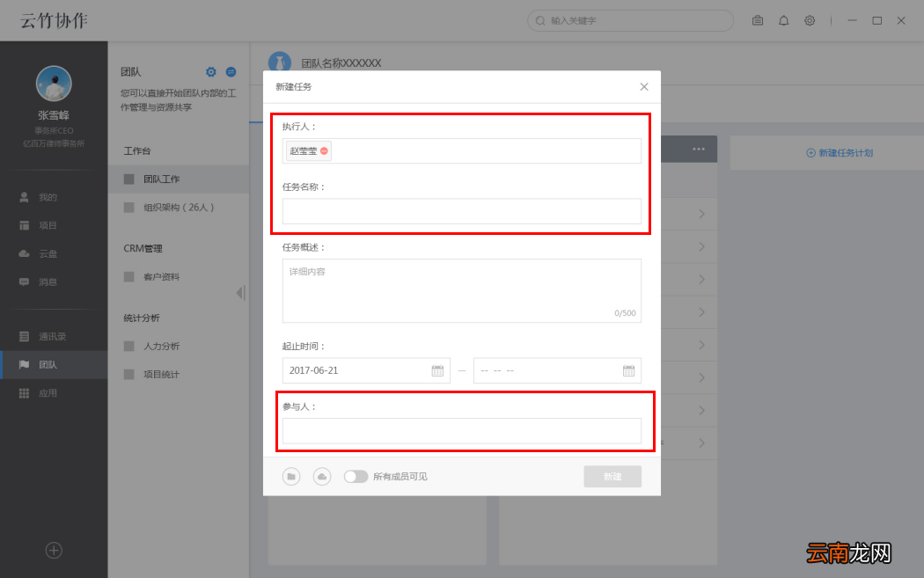
Task: Click the 新建 button
Action: [612, 477]
